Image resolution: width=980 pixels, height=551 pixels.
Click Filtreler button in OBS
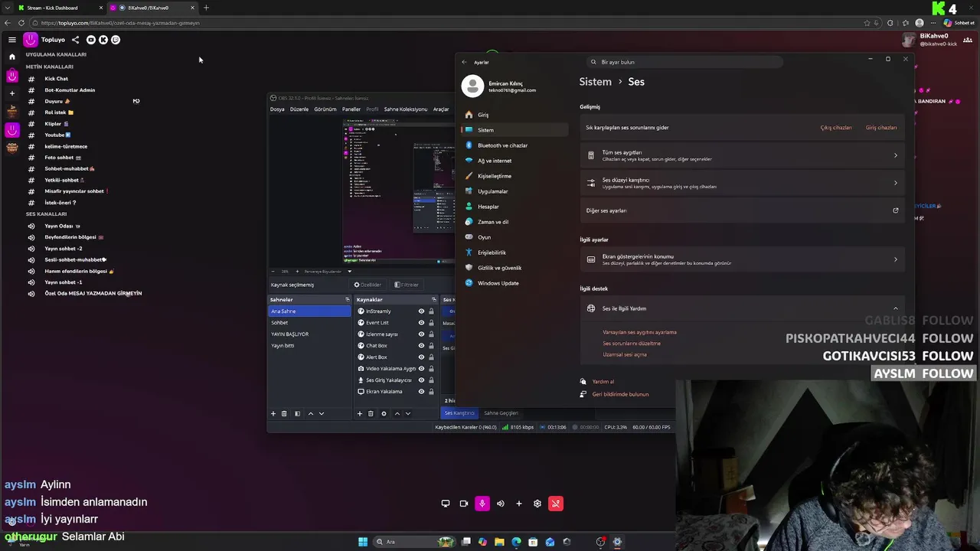(407, 285)
